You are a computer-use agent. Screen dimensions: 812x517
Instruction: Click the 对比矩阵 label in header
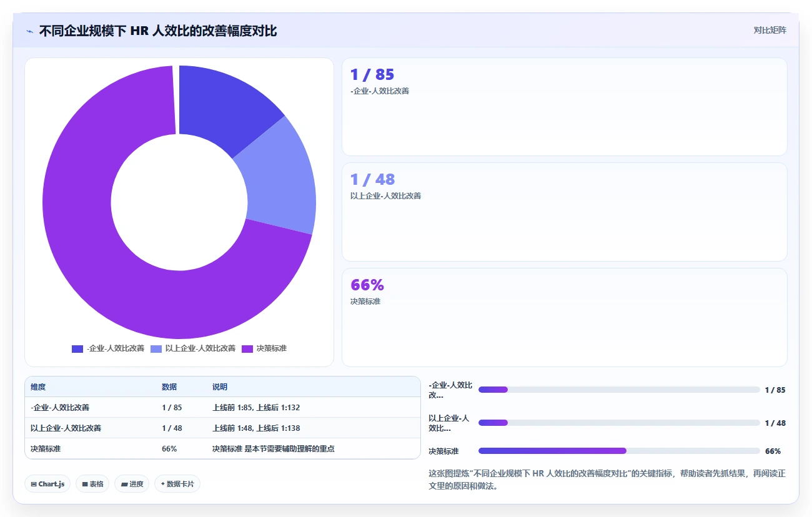(770, 30)
